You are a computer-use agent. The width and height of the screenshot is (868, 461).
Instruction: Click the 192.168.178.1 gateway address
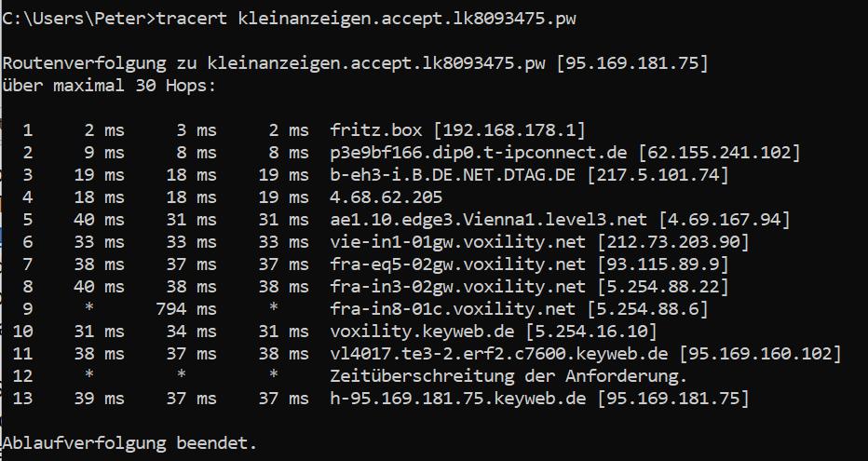click(x=509, y=130)
